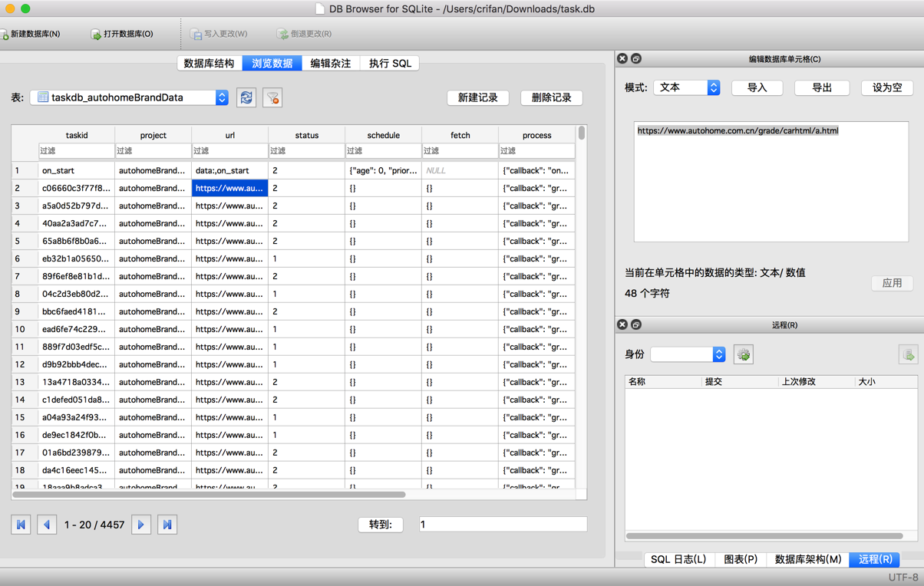The width and height of the screenshot is (924, 586).
Task: Open the identity dropdown in Remote panel
Action: (x=688, y=354)
